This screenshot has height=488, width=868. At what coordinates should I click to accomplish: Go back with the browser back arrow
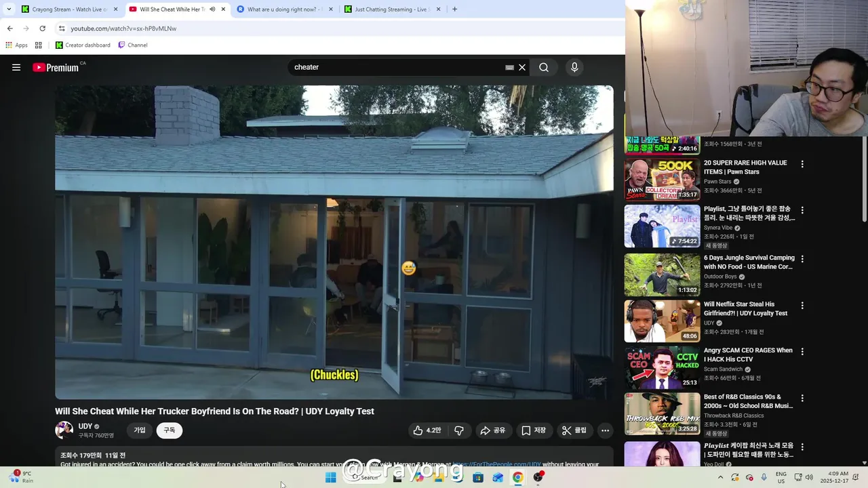pos(9,28)
